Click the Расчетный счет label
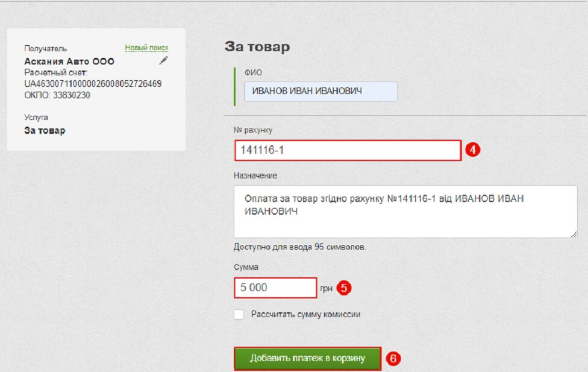The image size is (588, 372). (x=56, y=72)
